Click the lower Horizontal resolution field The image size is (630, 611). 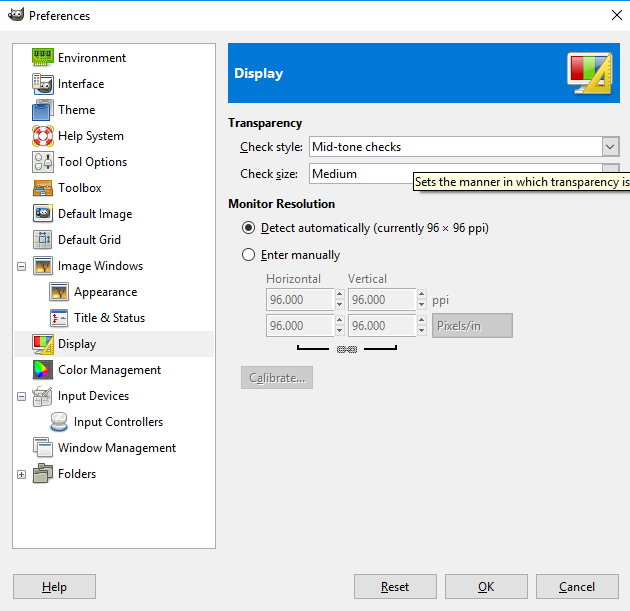300,325
